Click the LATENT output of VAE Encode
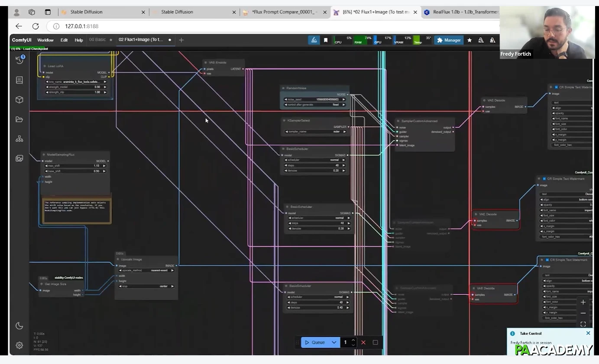The width and height of the screenshot is (599, 364). tap(243, 69)
